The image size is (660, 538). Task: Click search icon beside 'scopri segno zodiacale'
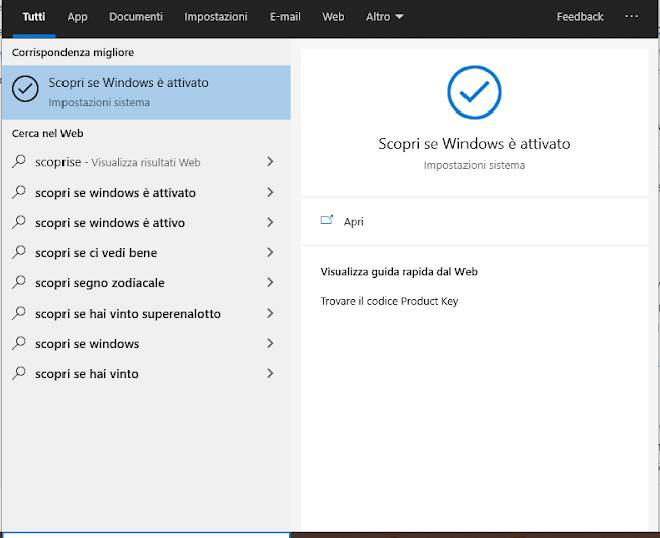click(19, 282)
